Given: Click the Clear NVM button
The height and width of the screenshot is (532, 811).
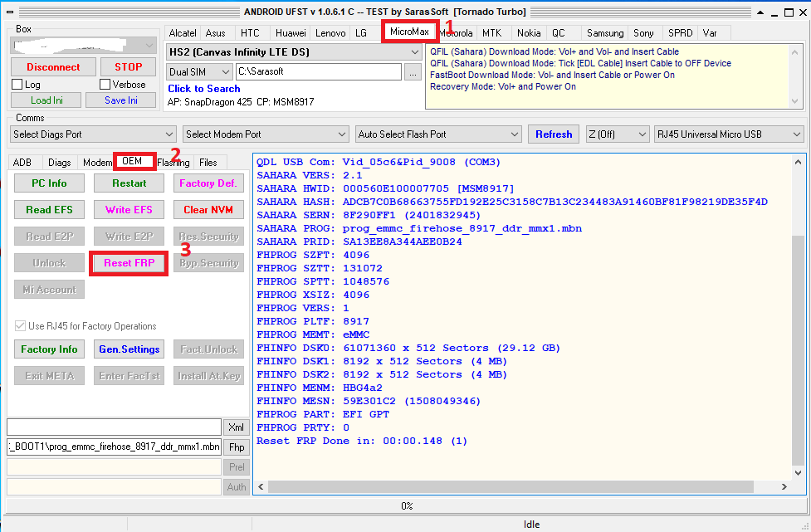Looking at the screenshot, I should (x=208, y=210).
